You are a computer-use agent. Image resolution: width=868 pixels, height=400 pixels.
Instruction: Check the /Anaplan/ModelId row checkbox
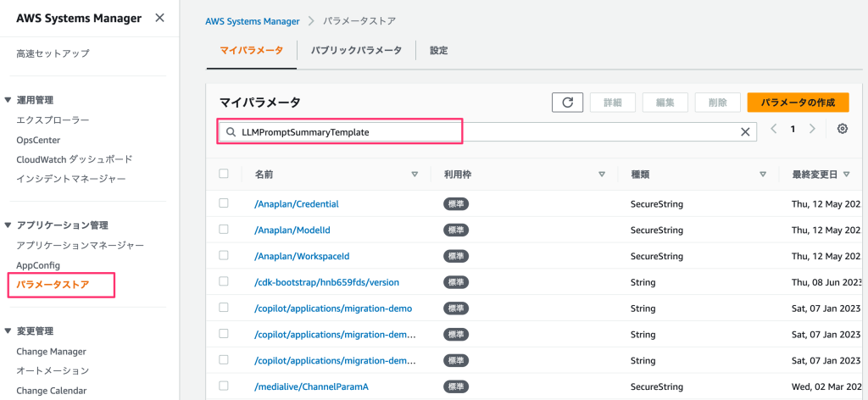pos(224,229)
